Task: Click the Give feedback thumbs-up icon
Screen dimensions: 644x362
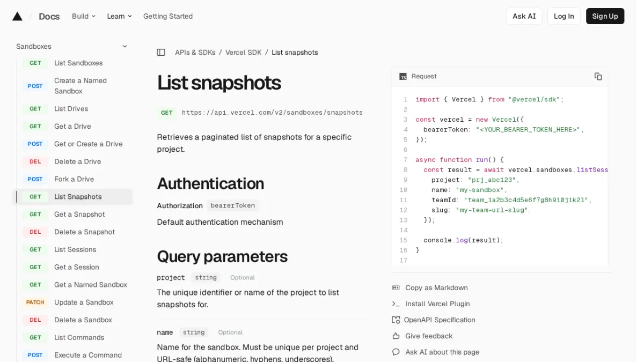Action: tap(396, 336)
